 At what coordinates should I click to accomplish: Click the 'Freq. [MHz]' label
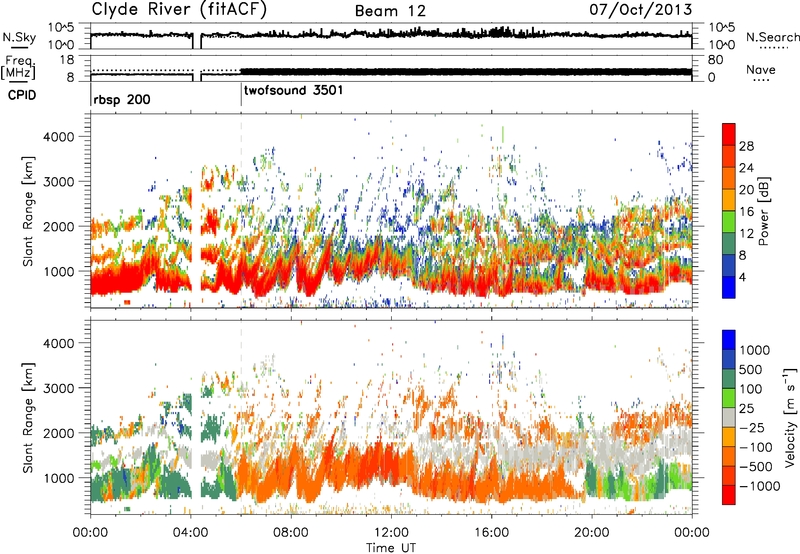coord(19,68)
